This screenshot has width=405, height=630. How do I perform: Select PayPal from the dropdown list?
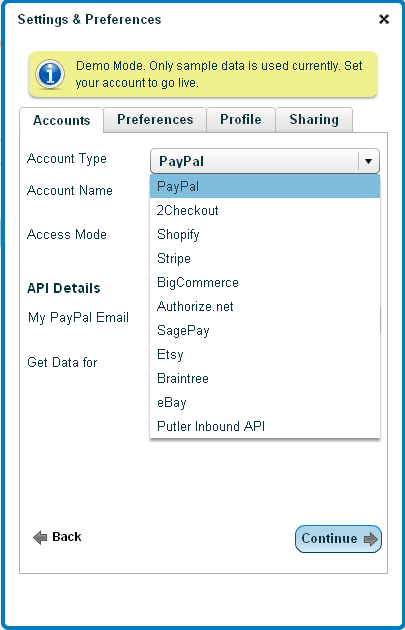[x=265, y=186]
